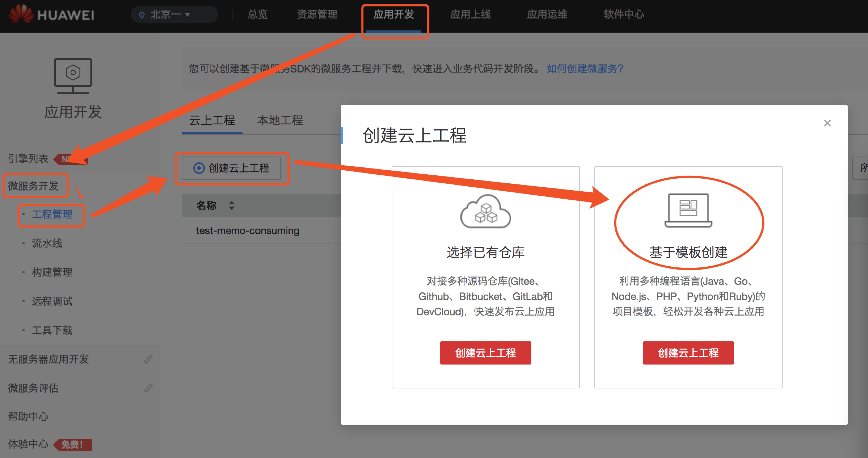Click the 名称 column header text
The width and height of the screenshot is (868, 458).
click(x=206, y=205)
